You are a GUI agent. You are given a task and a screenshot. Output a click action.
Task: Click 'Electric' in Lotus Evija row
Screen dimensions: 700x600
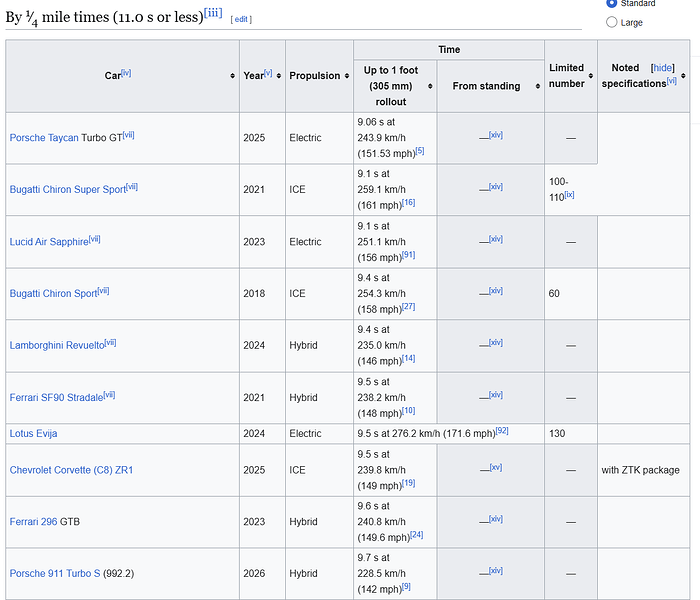(305, 433)
